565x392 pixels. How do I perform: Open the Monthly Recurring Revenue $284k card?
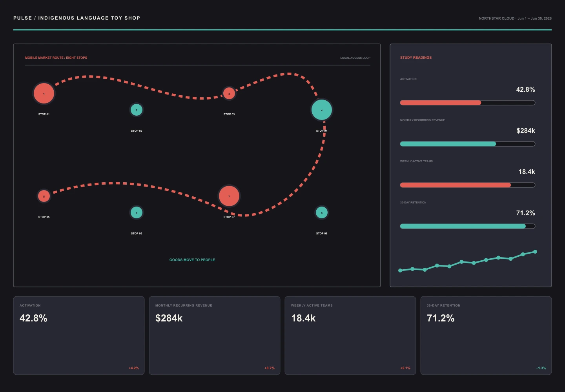[215, 336]
